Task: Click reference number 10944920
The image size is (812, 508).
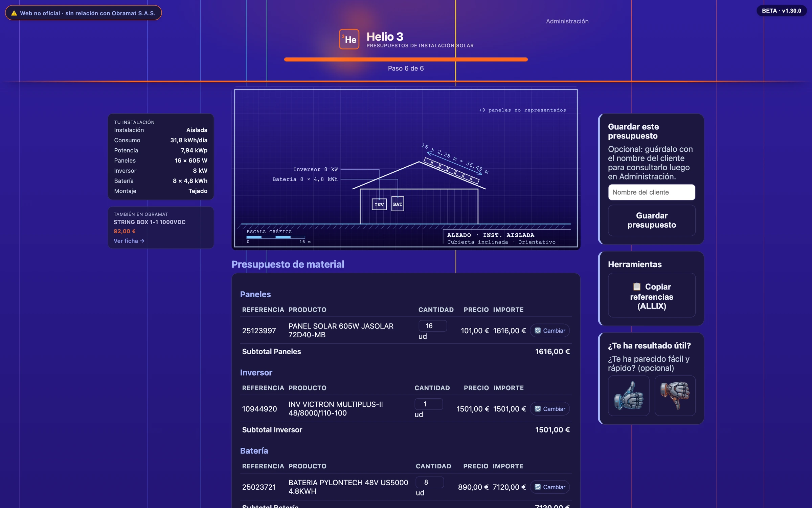Action: tap(260, 409)
